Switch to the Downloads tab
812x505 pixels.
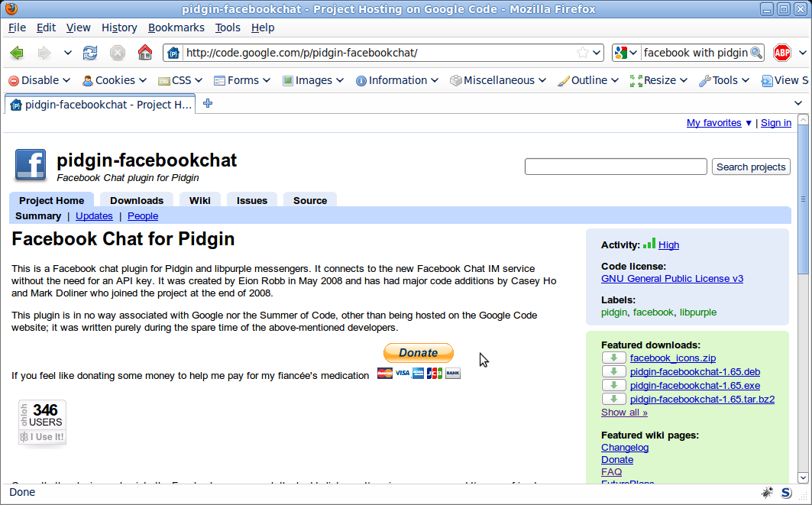click(x=137, y=200)
